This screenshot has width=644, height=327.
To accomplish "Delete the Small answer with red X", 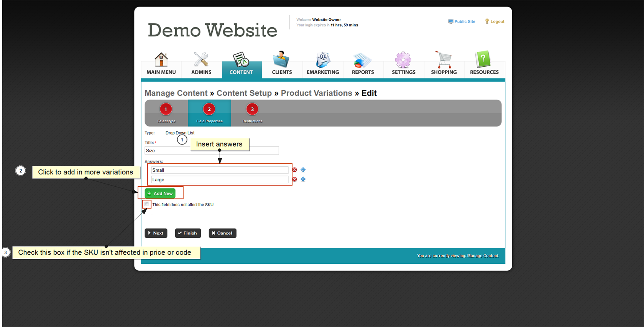I will pyautogui.click(x=294, y=170).
